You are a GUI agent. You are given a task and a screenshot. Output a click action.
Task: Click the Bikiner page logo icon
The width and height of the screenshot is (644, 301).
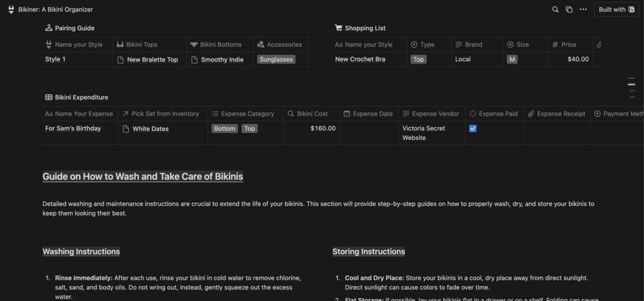(x=11, y=10)
